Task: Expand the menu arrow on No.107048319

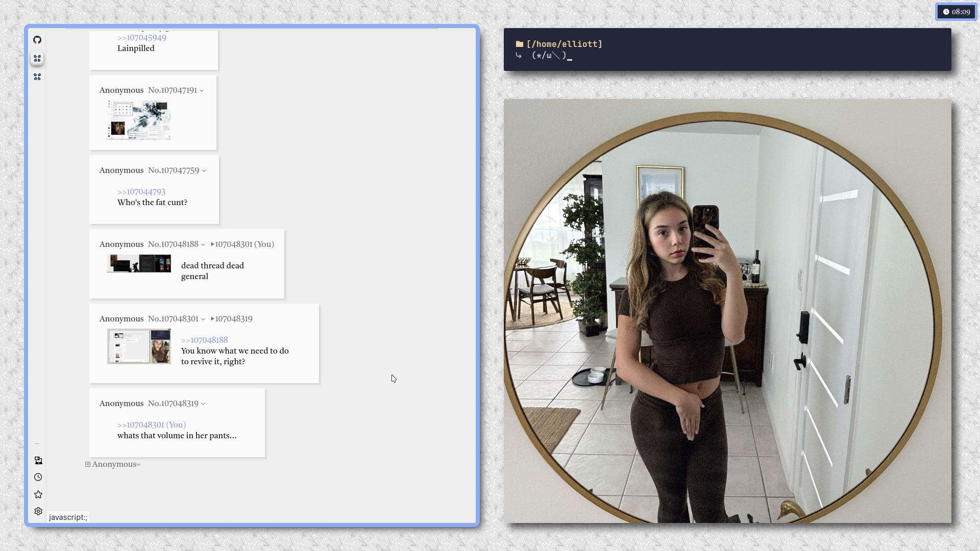Action: [x=203, y=404]
